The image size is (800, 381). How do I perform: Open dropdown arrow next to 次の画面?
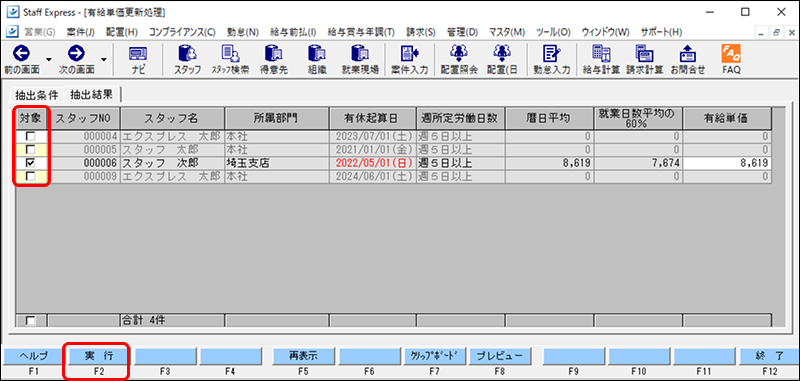[x=104, y=59]
